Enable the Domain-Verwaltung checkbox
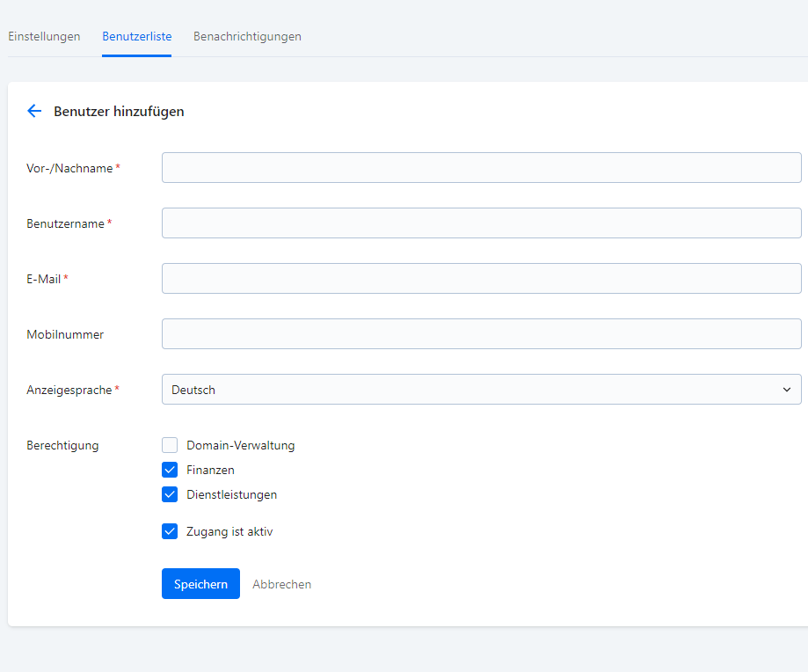Screen dimensions: 808x672 (x=170, y=445)
